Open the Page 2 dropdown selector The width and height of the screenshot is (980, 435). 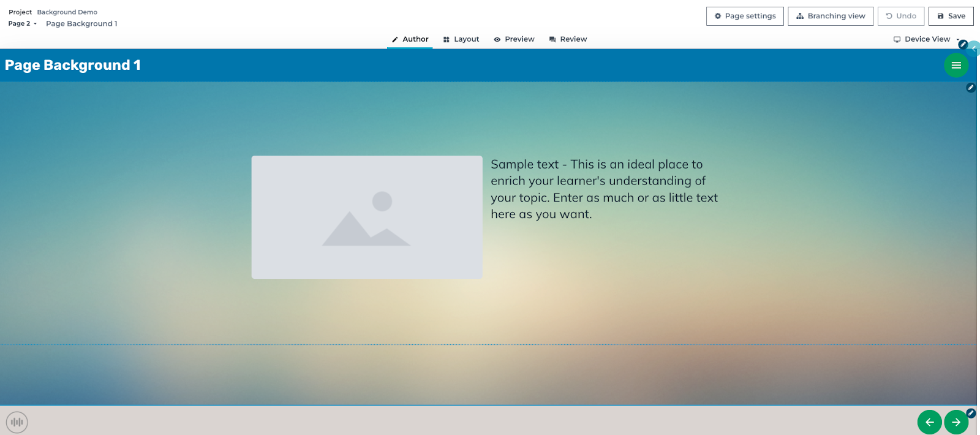tap(23, 24)
